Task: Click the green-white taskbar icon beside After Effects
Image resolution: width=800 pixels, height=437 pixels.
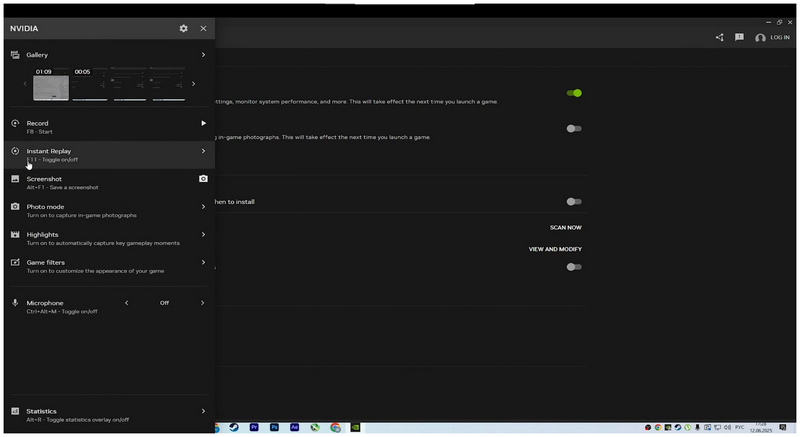Action: coord(315,427)
